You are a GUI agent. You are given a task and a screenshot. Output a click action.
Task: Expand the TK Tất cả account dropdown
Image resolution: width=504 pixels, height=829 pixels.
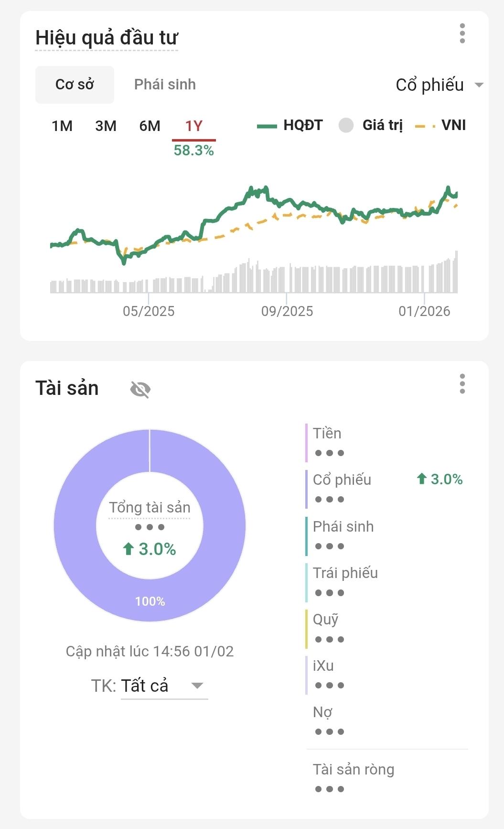point(164,686)
